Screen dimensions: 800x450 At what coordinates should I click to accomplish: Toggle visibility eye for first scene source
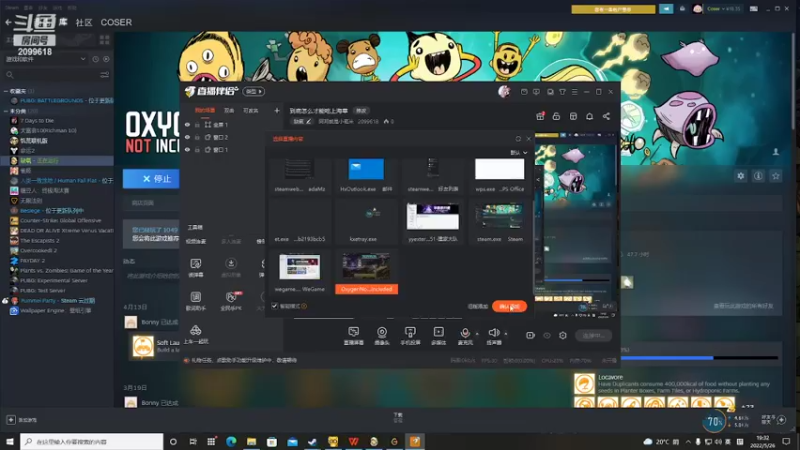[x=187, y=125]
